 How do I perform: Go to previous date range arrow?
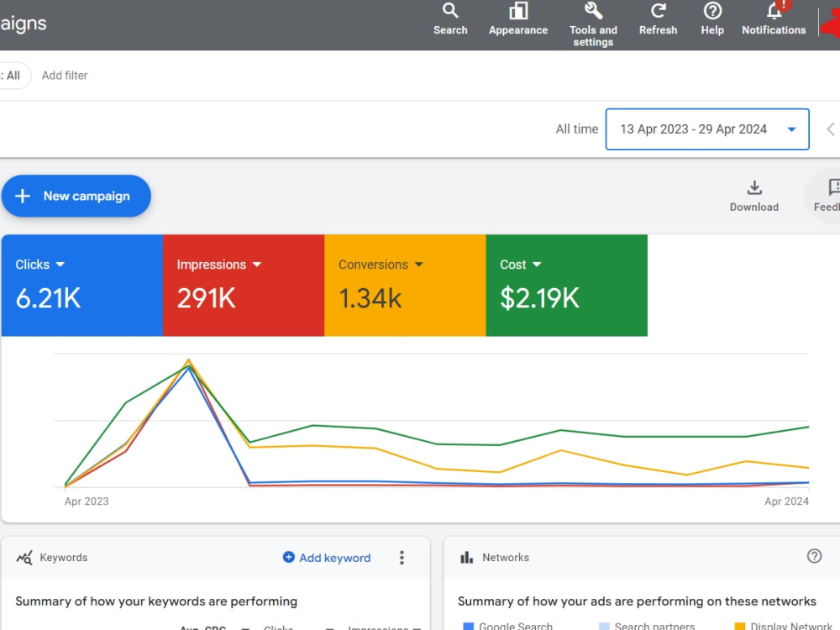830,129
